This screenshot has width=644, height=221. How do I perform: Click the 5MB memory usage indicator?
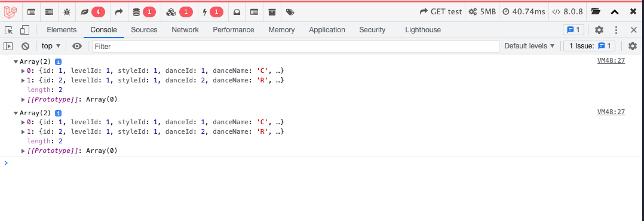483,12
